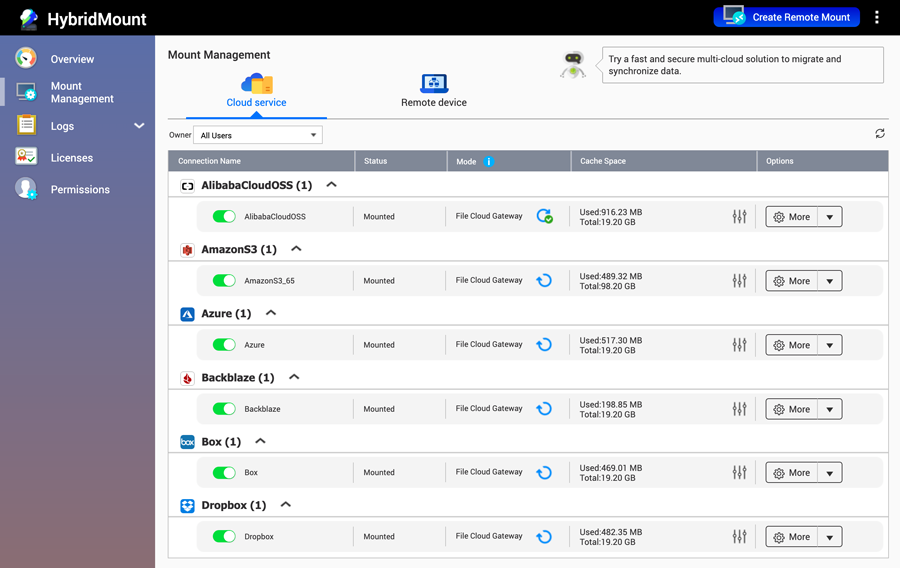Collapse the AmazonS3 group

coord(296,249)
